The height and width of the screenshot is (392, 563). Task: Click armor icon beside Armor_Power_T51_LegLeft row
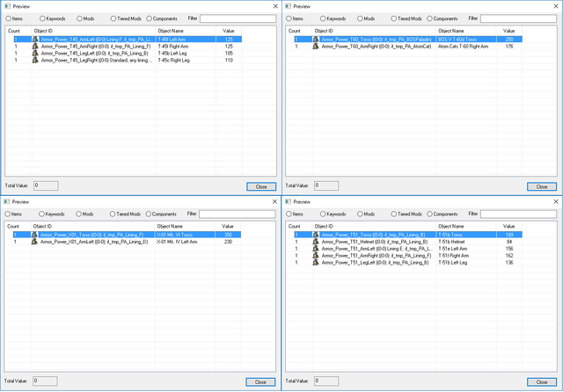click(316, 263)
